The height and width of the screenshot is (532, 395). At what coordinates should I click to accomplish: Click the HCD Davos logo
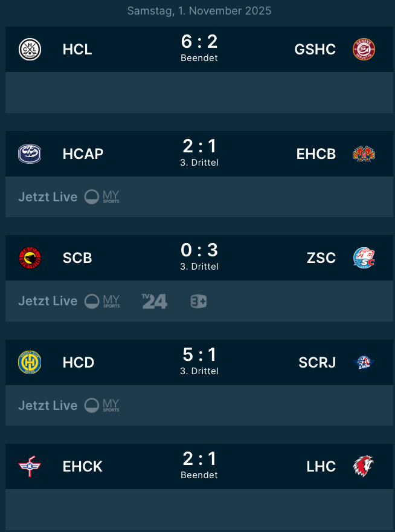tap(30, 362)
